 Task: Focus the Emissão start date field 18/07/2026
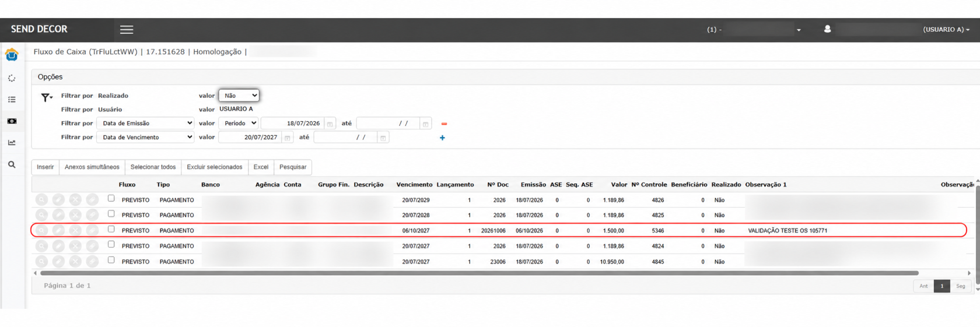[x=293, y=124]
